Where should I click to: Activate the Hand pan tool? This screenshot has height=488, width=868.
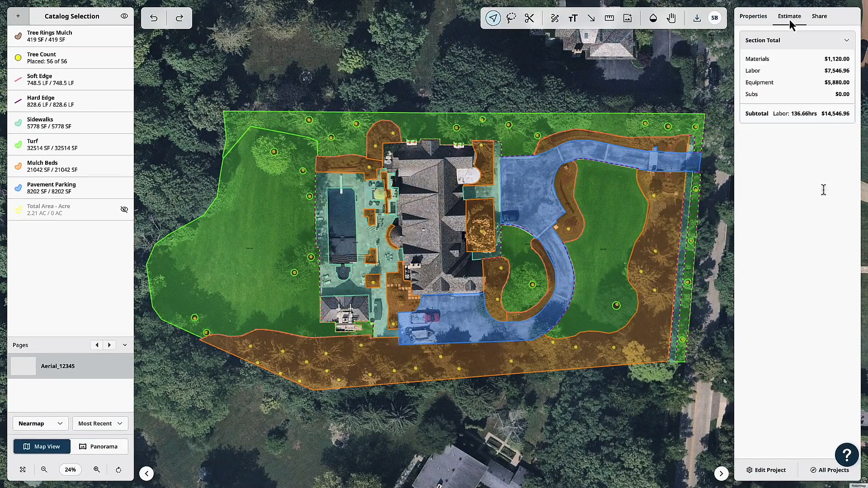671,18
